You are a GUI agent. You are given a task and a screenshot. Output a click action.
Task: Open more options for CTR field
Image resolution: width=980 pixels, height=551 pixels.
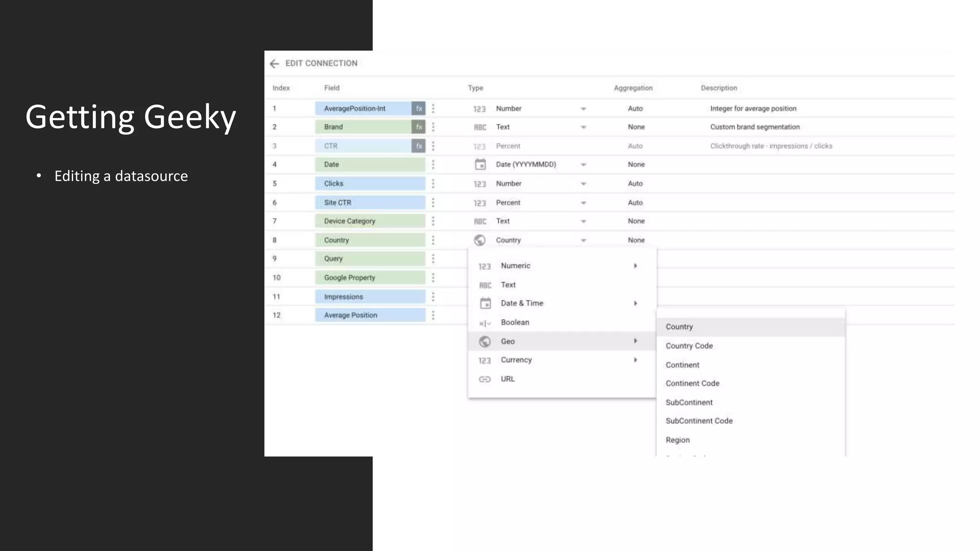pyautogui.click(x=433, y=146)
